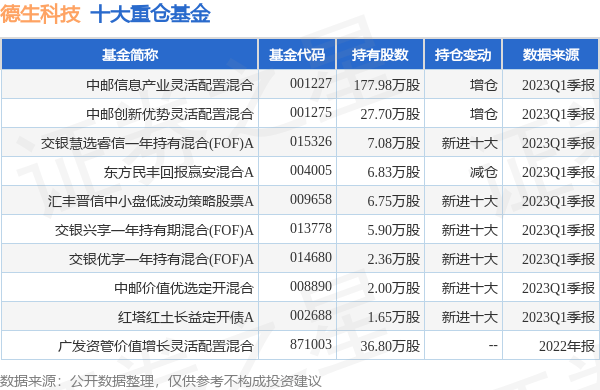Select the 持仓变动 column header
The image size is (600, 390).
pyautogui.click(x=463, y=55)
